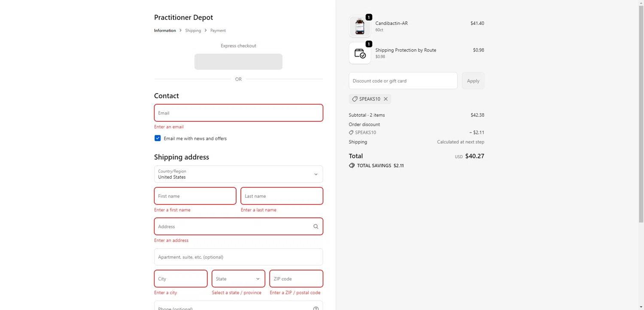
Task: Click the SPEAKS10 discount tag icon
Action: click(x=355, y=99)
